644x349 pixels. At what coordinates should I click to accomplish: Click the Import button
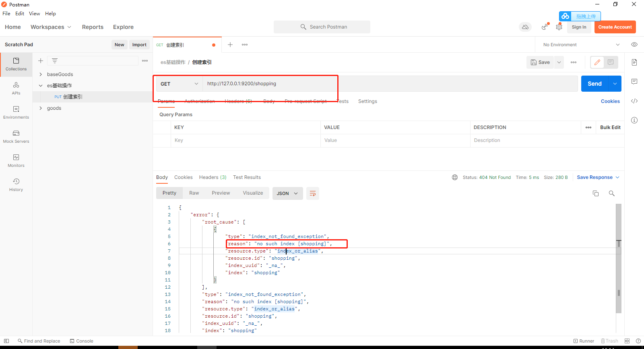139,45
